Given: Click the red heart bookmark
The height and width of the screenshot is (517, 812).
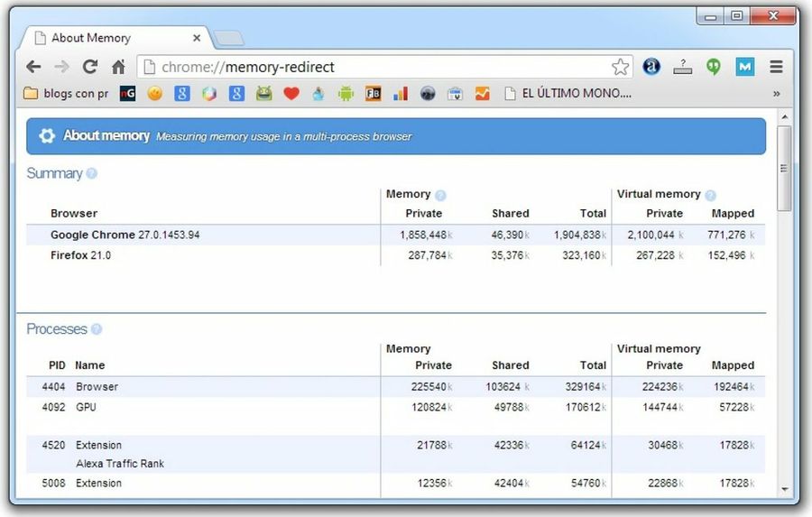Looking at the screenshot, I should click(x=291, y=93).
